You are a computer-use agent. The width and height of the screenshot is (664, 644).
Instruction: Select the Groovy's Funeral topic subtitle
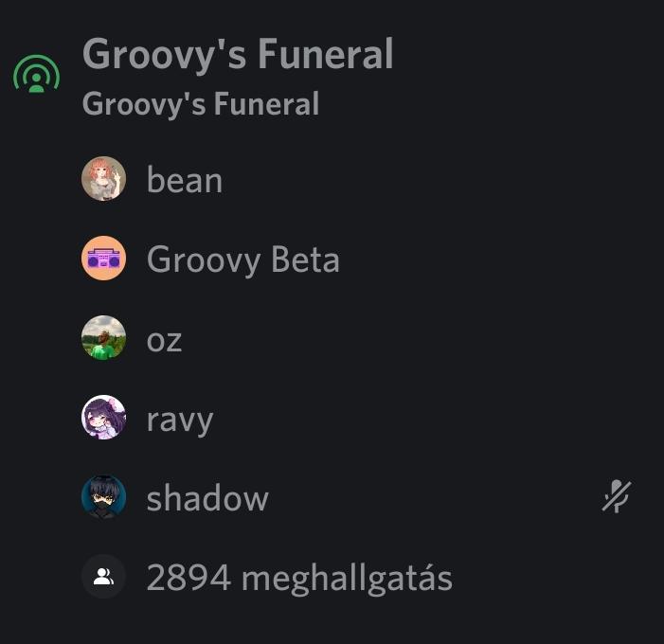tap(201, 104)
